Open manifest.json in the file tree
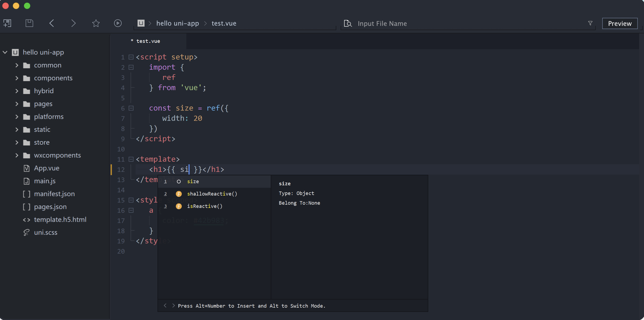 pos(54,194)
